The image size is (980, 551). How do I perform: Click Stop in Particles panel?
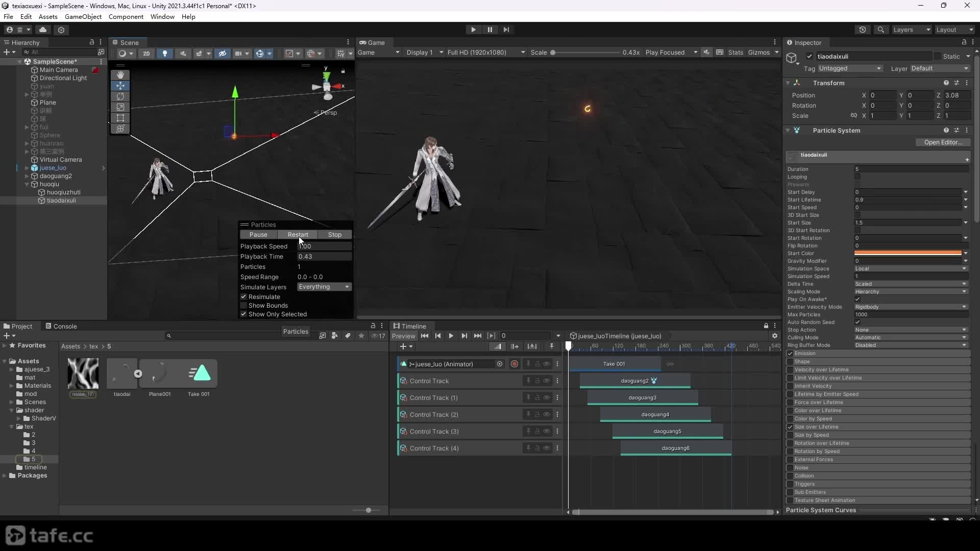(335, 235)
